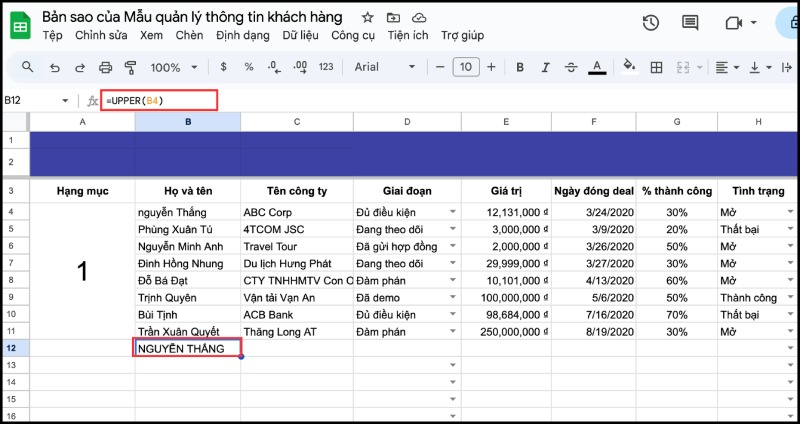The height and width of the screenshot is (424, 800).
Task: Click the merge cells icon
Action: 683,67
